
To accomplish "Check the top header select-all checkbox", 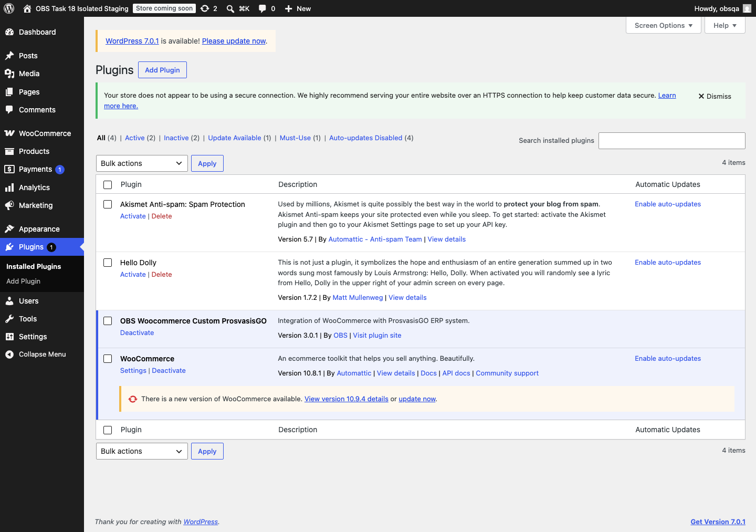I will tap(108, 185).
